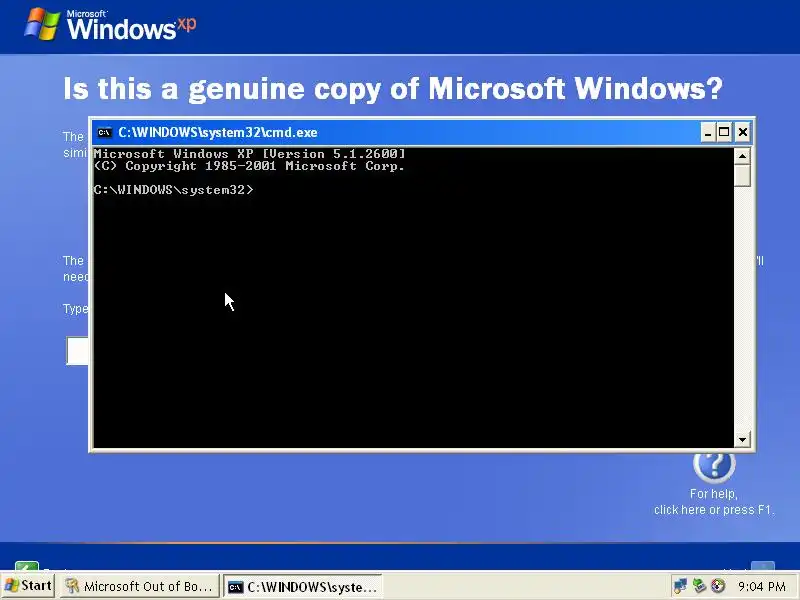Close the cmd.exe window
Screen dimensions: 800x600
pyautogui.click(x=743, y=133)
